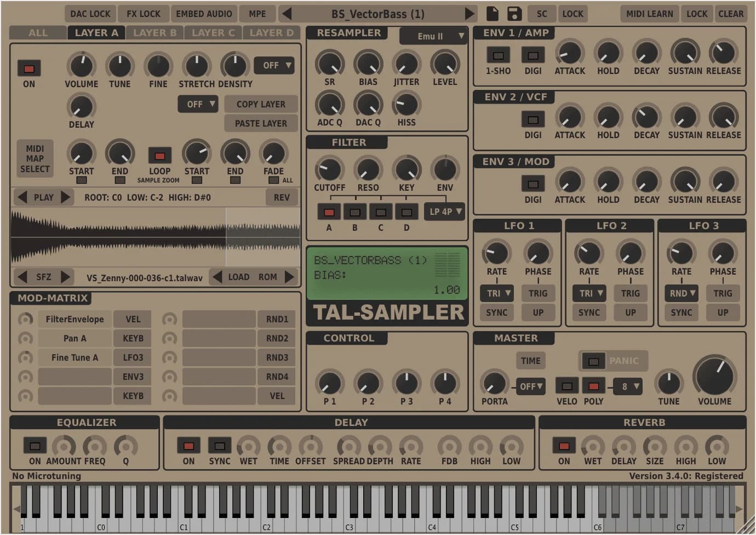
Task: Turn on the DELAY effect
Action: tap(188, 446)
